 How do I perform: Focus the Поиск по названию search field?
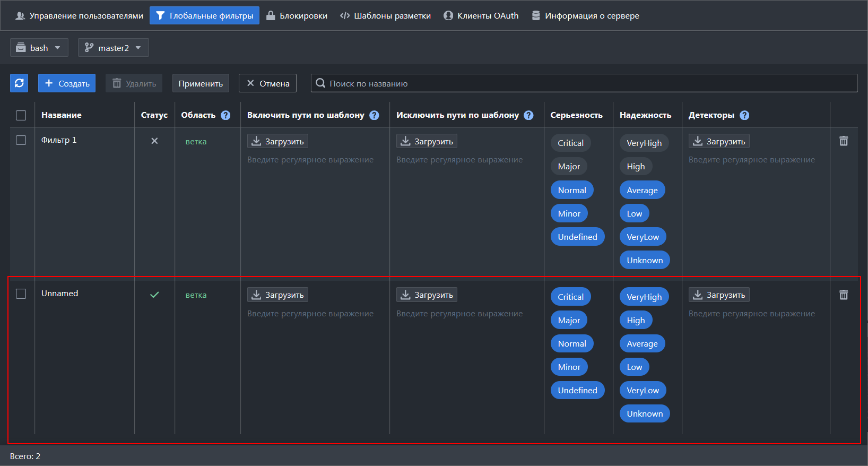[584, 83]
